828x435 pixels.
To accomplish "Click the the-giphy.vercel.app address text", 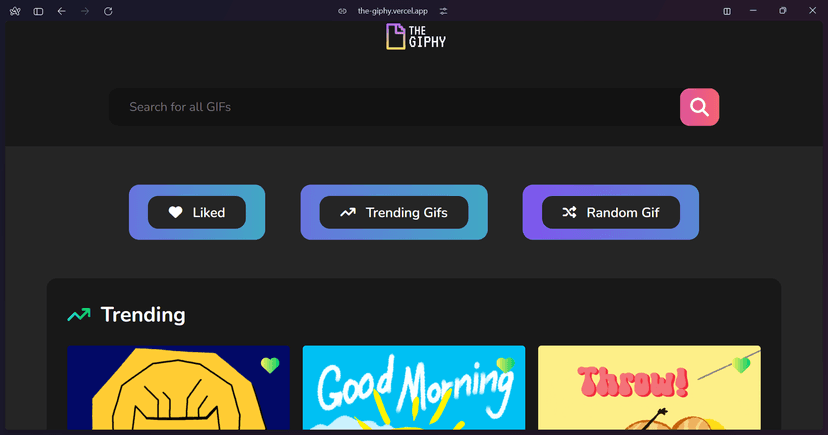I will pyautogui.click(x=392, y=11).
